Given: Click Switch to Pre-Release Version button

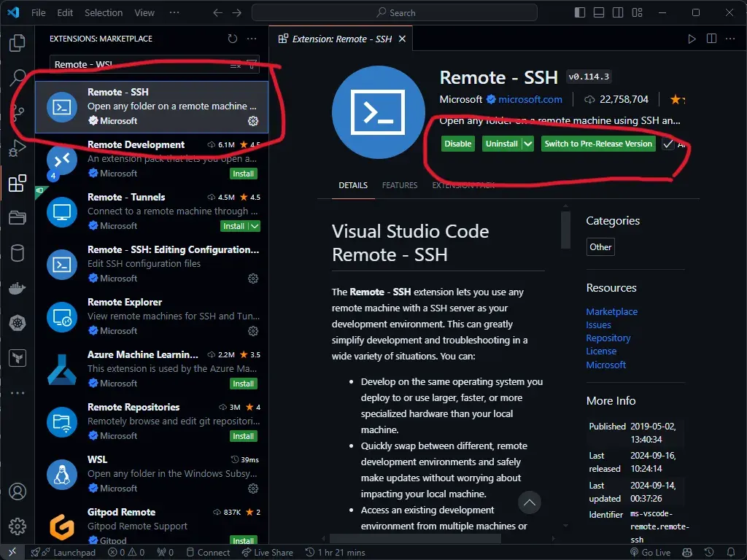Looking at the screenshot, I should [598, 144].
